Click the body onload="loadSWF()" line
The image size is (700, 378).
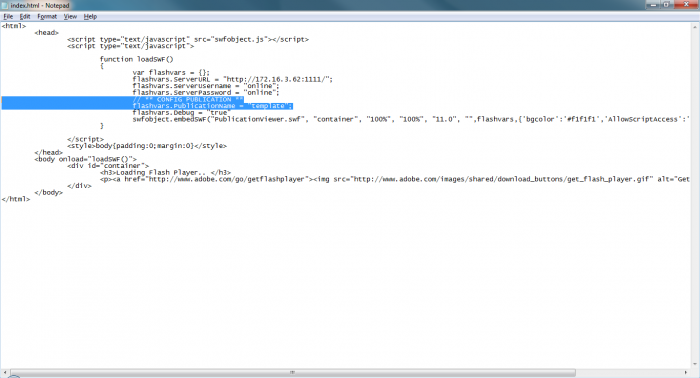tap(86, 159)
